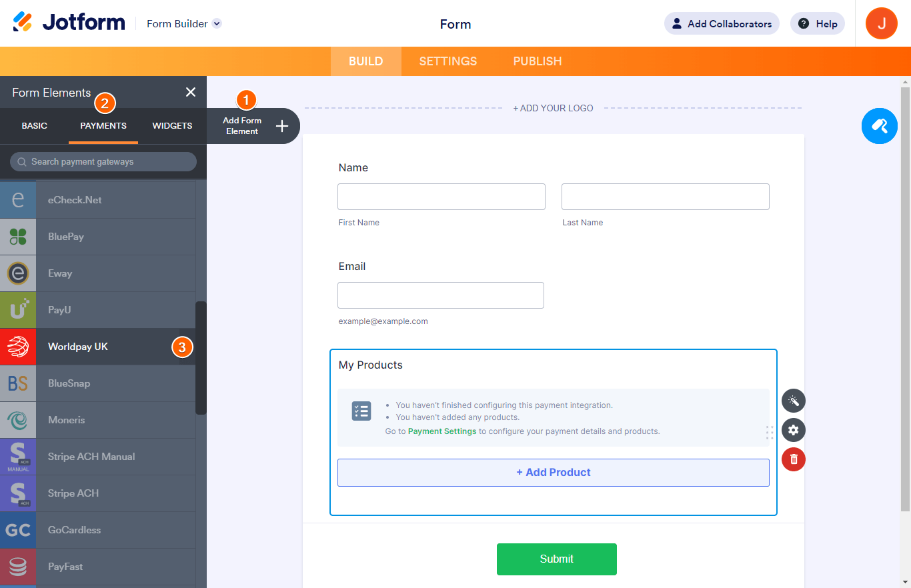Switch to the BUILD tab

click(366, 61)
